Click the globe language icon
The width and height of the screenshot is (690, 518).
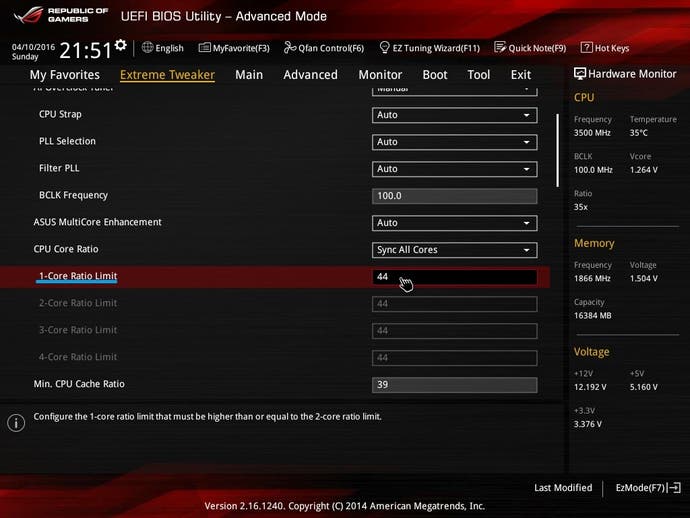(x=147, y=48)
